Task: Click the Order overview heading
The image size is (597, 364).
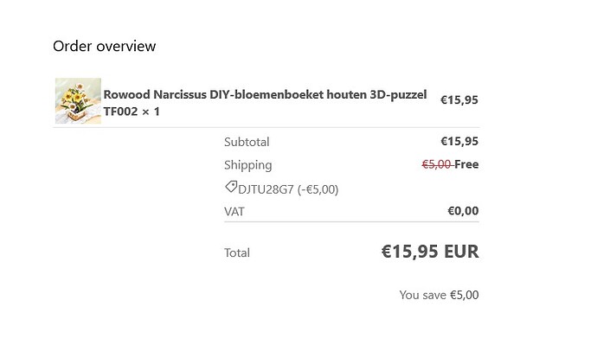Action: (104, 46)
